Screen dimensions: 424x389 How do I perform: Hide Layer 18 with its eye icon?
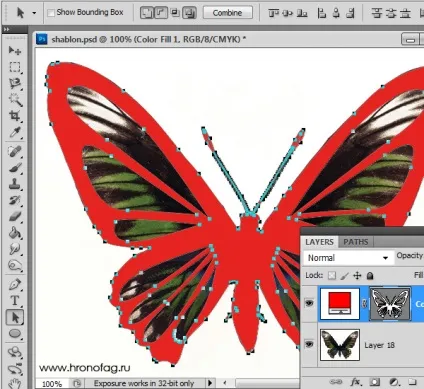309,344
